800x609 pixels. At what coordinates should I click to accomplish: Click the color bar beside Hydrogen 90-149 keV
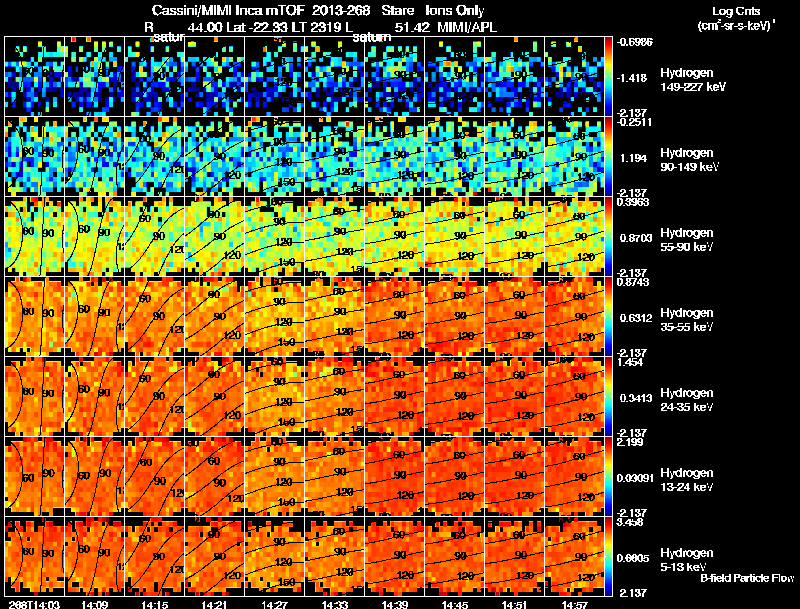coord(609,156)
